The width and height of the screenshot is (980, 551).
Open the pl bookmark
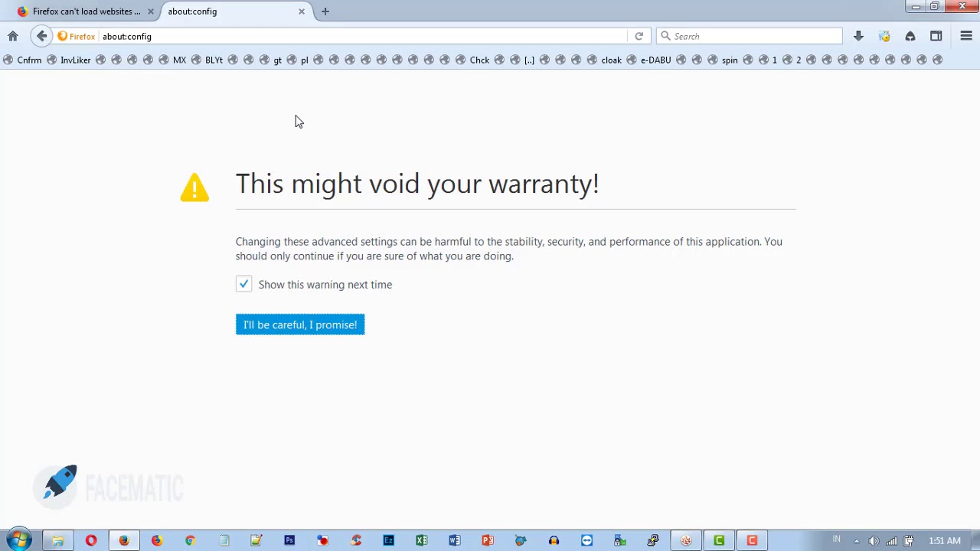(x=298, y=60)
